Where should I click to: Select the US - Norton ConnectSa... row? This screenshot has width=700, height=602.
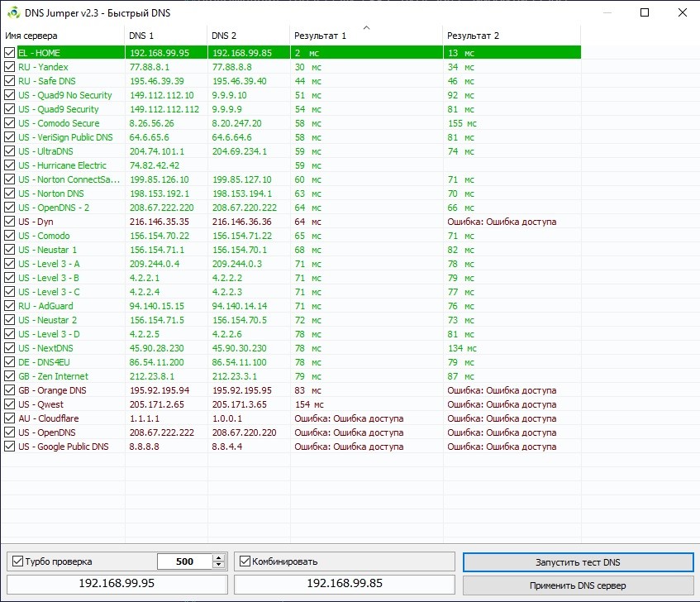291,179
